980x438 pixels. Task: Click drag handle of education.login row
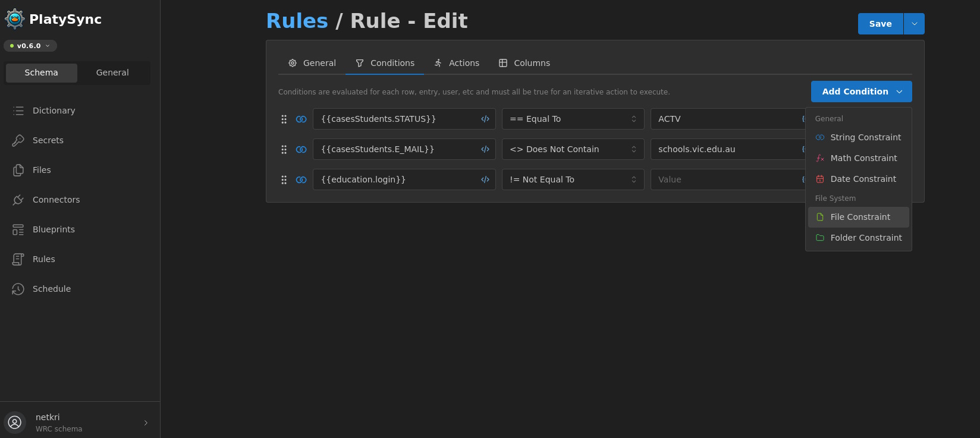pos(284,180)
